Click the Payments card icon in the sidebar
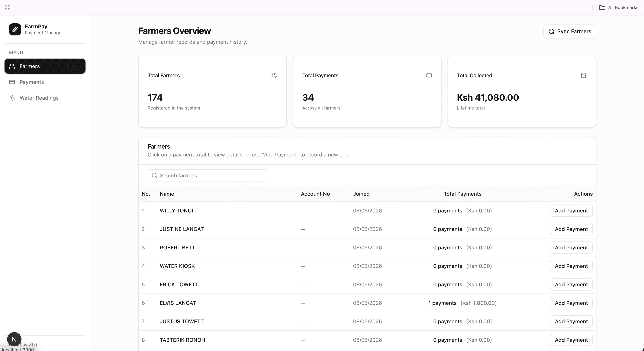This screenshot has width=644, height=351. coord(12,82)
